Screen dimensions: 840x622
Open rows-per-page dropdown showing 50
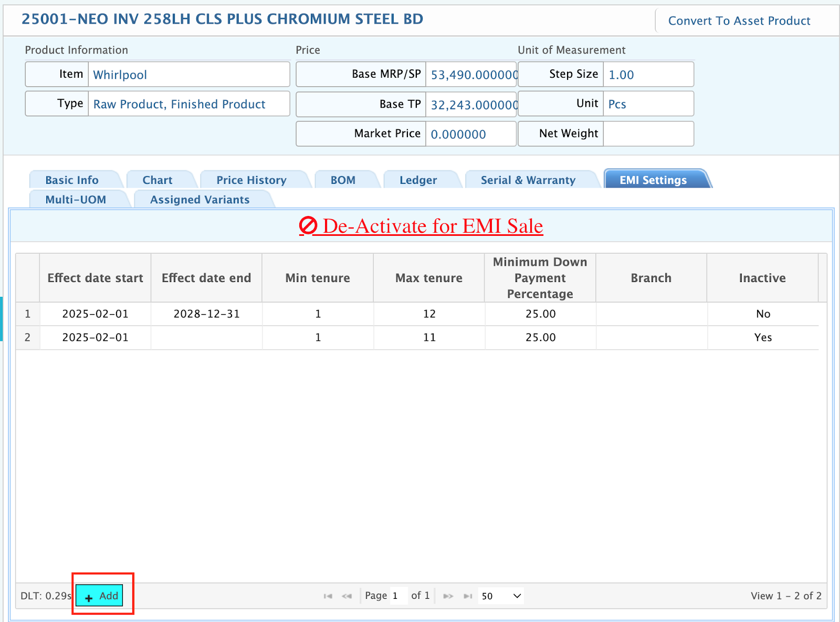tap(501, 596)
